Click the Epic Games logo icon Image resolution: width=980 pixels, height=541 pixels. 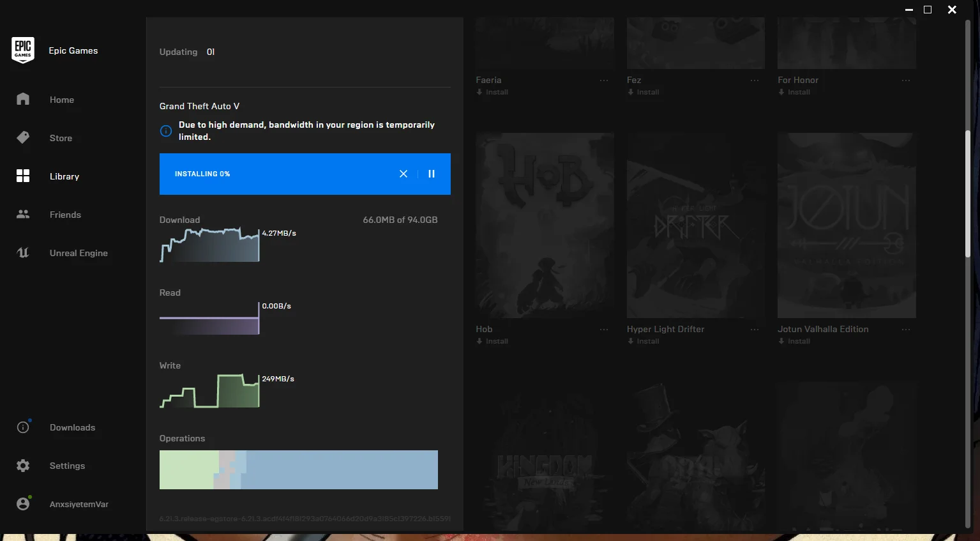[x=23, y=50]
